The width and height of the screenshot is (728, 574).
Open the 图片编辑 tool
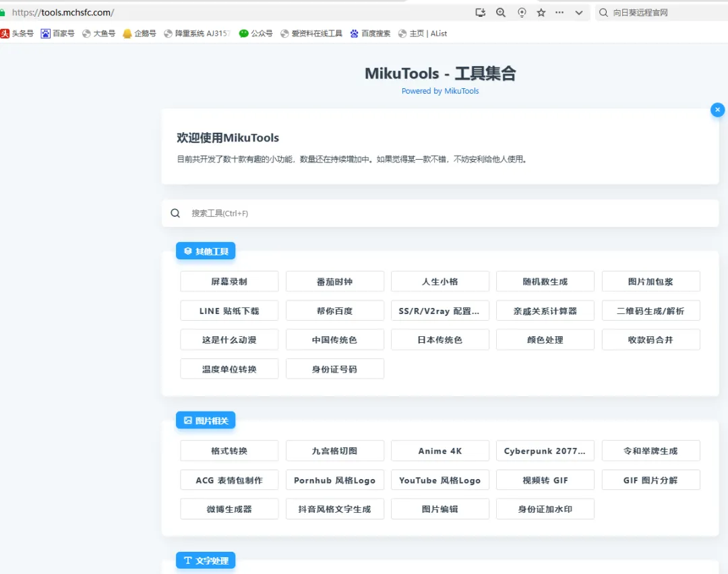click(x=440, y=509)
